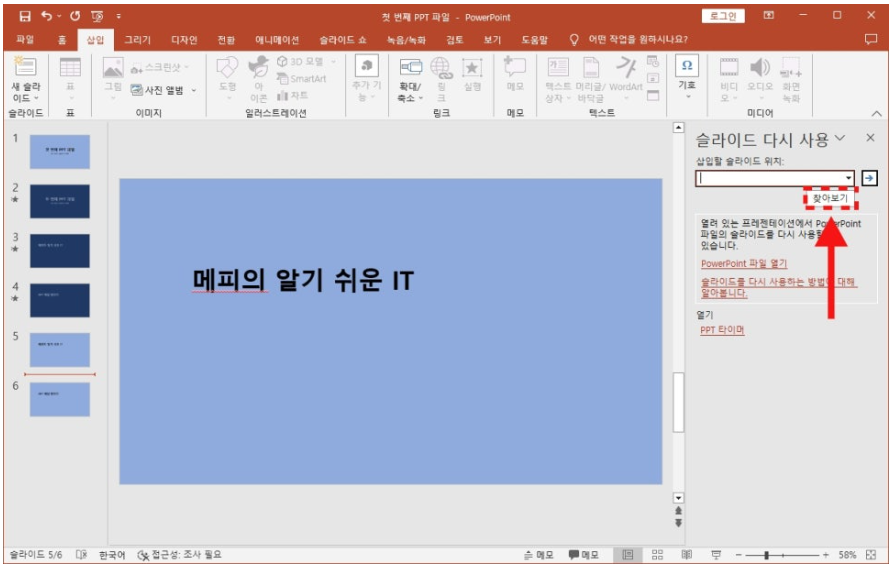Open the PPT 타이머 link
891x565 pixels.
[x=722, y=330]
